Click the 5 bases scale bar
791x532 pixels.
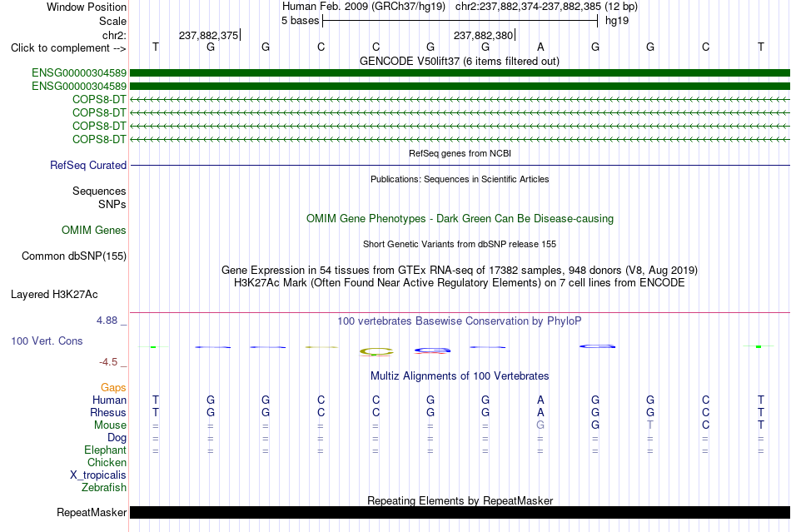click(x=460, y=21)
